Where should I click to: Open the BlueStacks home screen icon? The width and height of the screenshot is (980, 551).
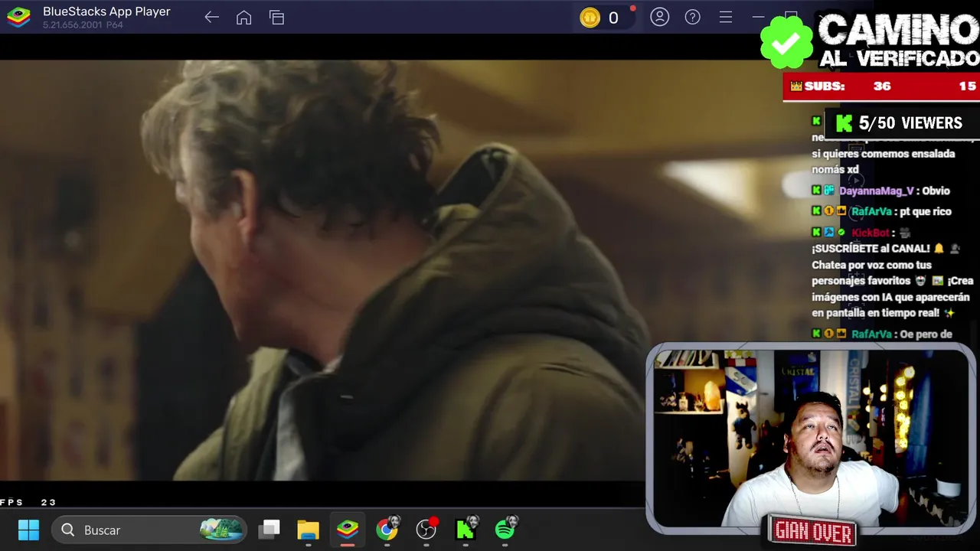(x=243, y=18)
